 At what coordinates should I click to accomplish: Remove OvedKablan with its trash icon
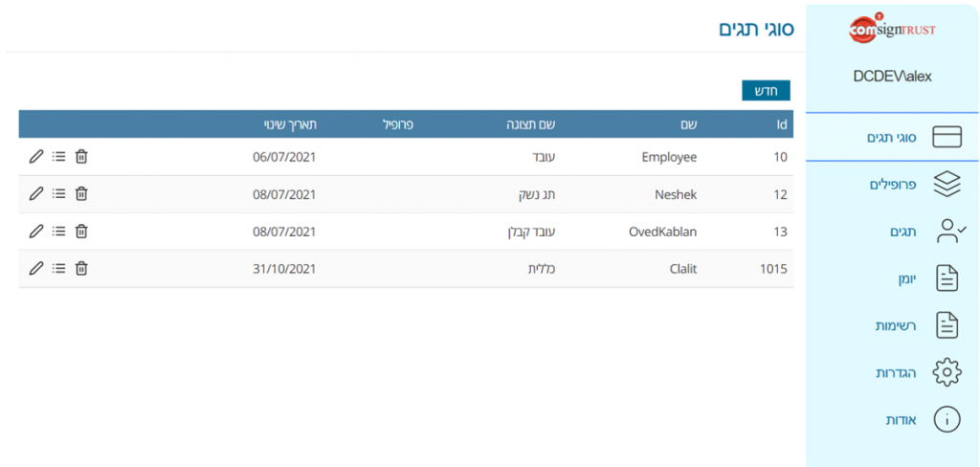[x=81, y=231]
